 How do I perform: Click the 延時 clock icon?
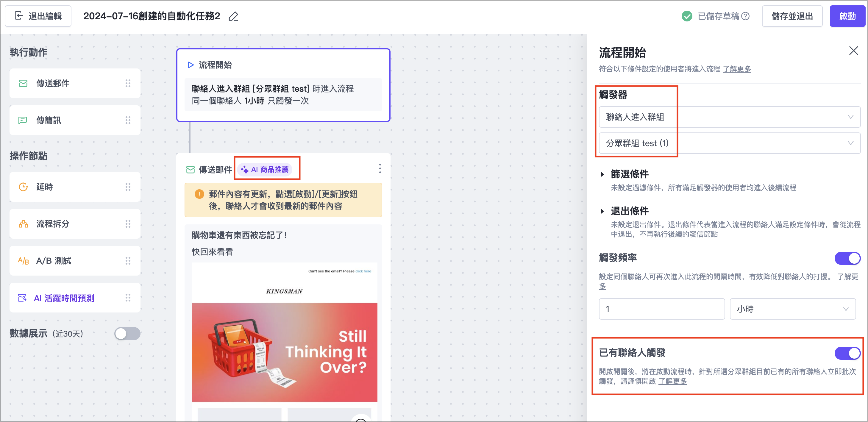coord(23,187)
